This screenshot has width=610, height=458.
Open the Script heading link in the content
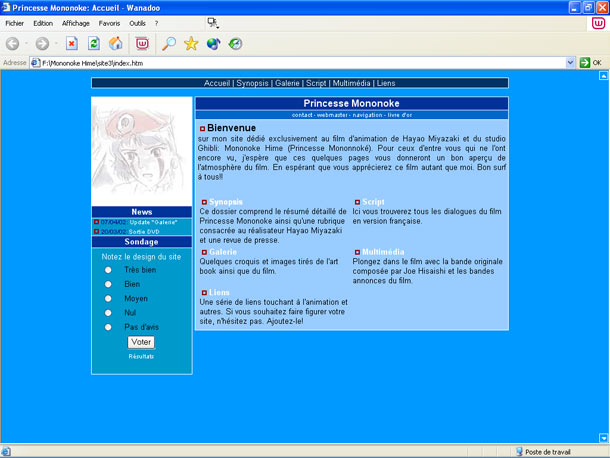pyautogui.click(x=373, y=202)
